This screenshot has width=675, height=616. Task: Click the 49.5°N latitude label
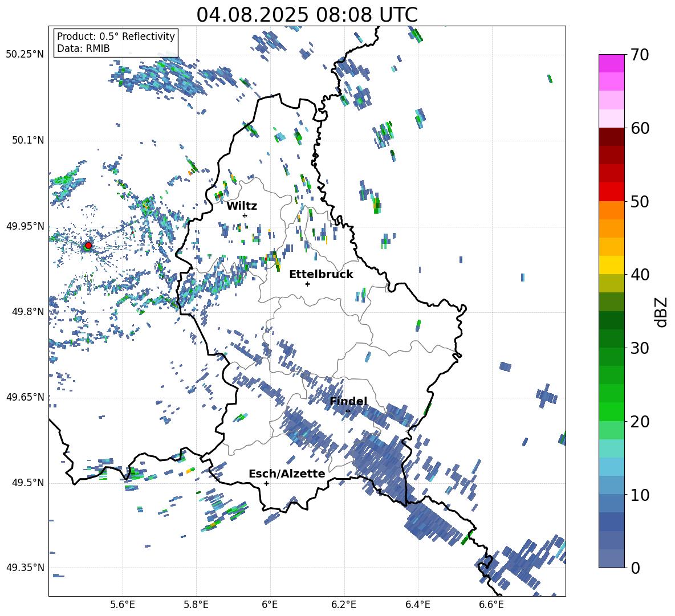pos(28,483)
